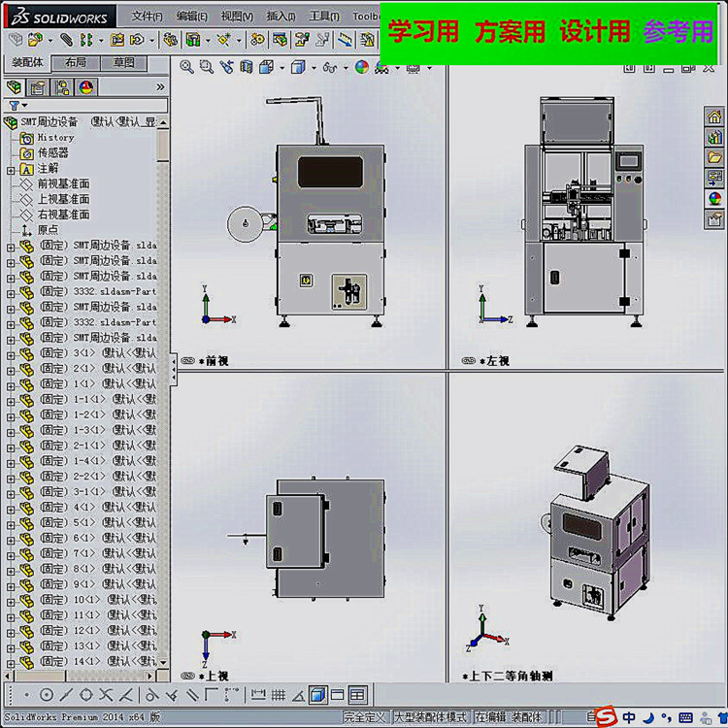Viewport: 728px width, 728px height.
Task: Open the PropertyManager tab icon
Action: point(38,87)
